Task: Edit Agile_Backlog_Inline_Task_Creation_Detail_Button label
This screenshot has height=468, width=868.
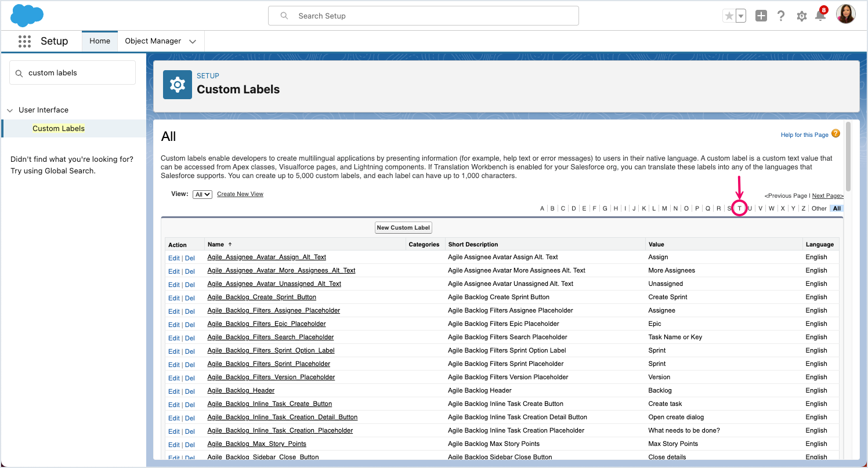Action: pos(174,418)
